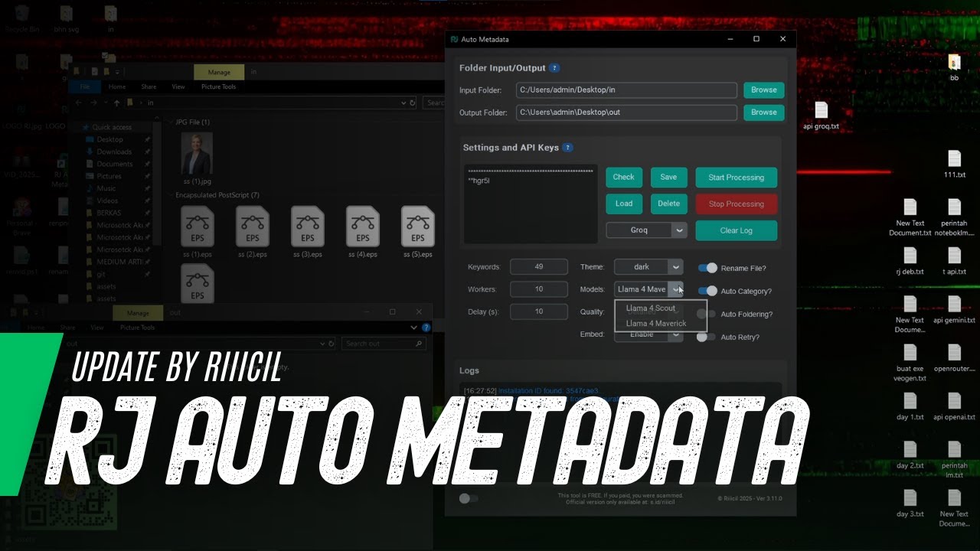
Task: Flip the toggle switch in the app footer
Action: (468, 498)
